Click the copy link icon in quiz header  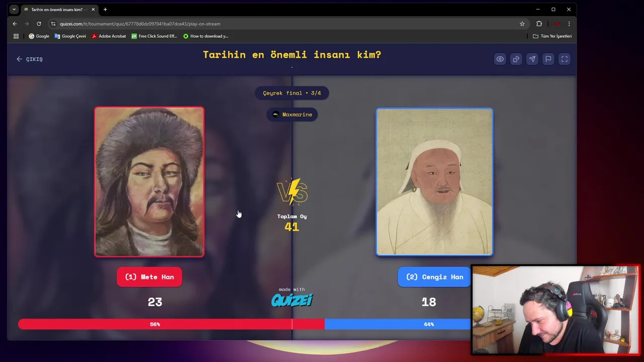click(x=516, y=59)
